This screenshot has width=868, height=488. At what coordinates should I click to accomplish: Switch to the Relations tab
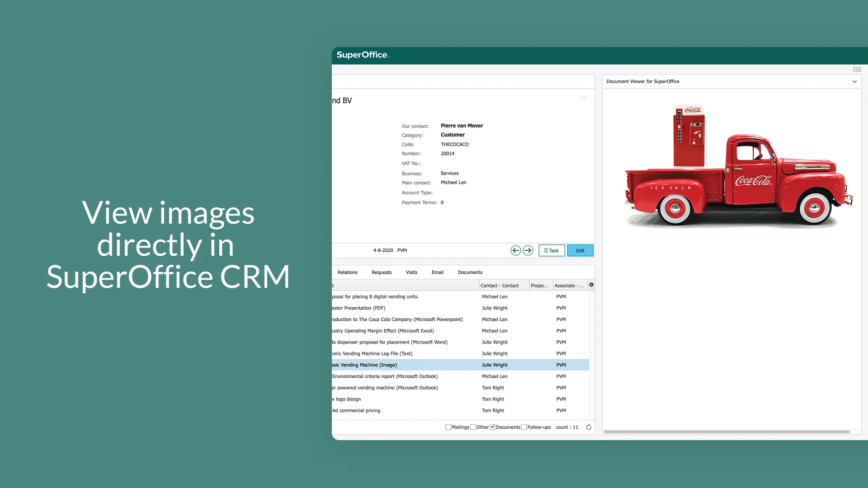pyautogui.click(x=347, y=272)
